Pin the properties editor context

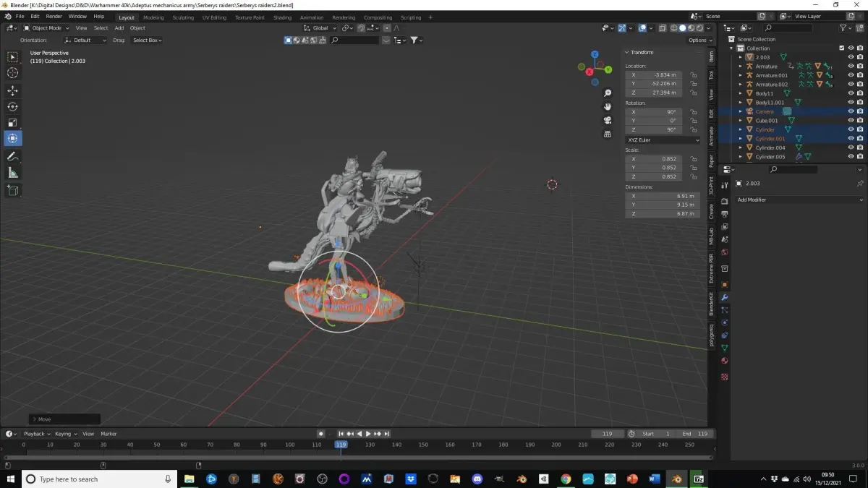click(860, 184)
